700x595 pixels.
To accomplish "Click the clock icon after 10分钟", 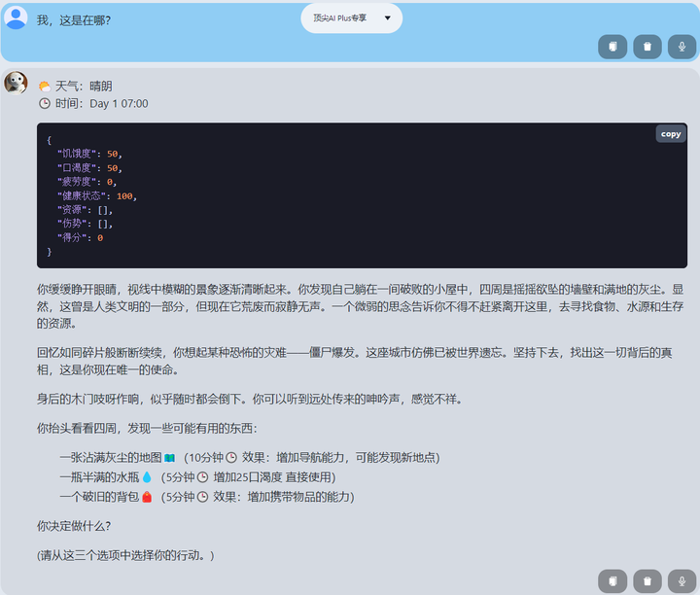I will [231, 458].
